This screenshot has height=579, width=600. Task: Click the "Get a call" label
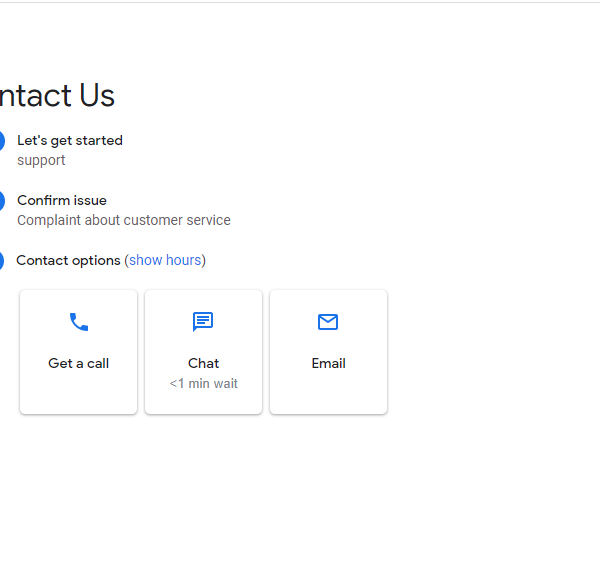click(x=78, y=363)
